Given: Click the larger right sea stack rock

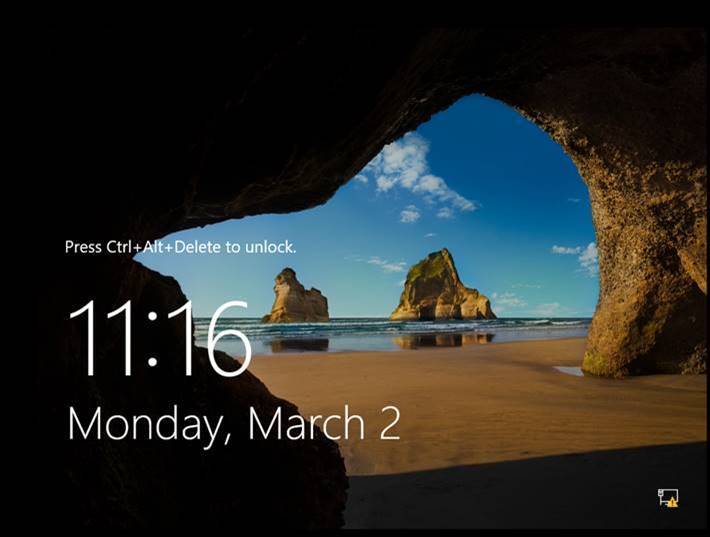Looking at the screenshot, I should pyautogui.click(x=440, y=288).
